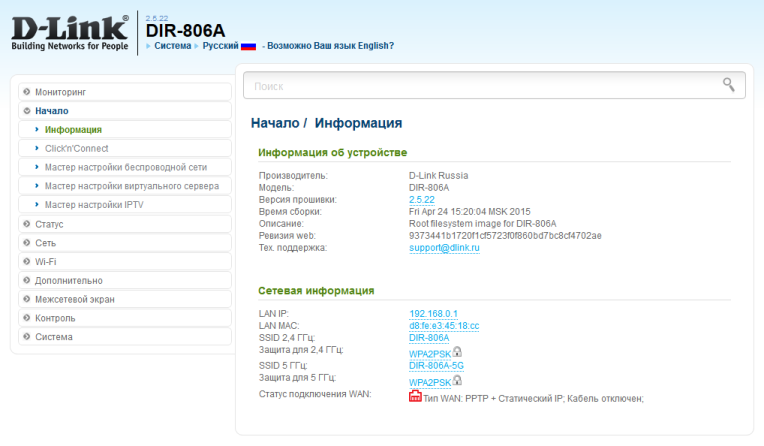Click LAN IP 192.168.0.1 link
Viewport: 764px width, 446px height.
point(433,314)
